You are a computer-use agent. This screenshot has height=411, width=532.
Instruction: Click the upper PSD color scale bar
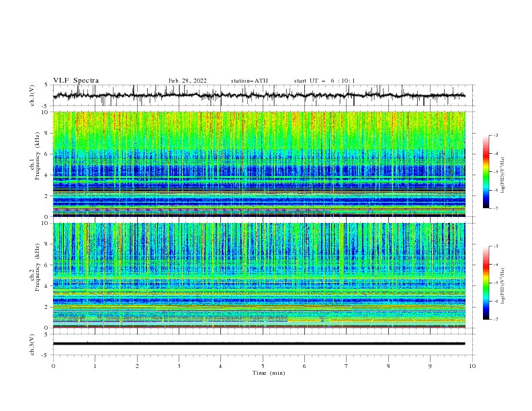[486, 172]
